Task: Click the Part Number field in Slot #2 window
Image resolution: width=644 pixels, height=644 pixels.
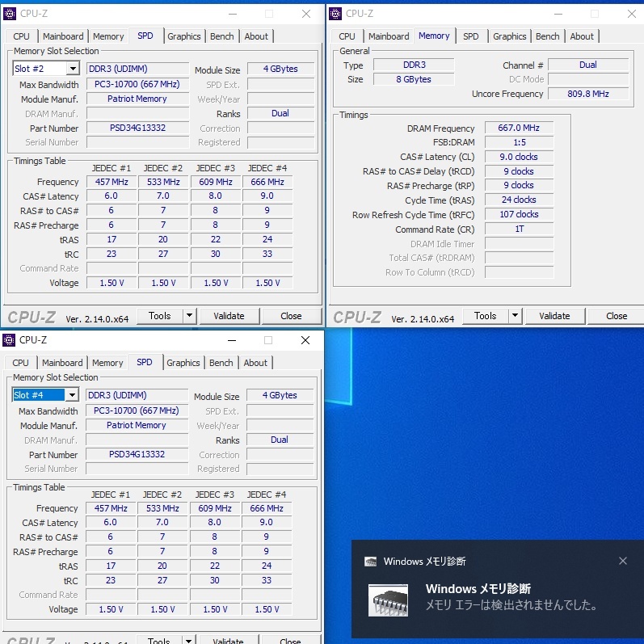Action: tap(137, 128)
